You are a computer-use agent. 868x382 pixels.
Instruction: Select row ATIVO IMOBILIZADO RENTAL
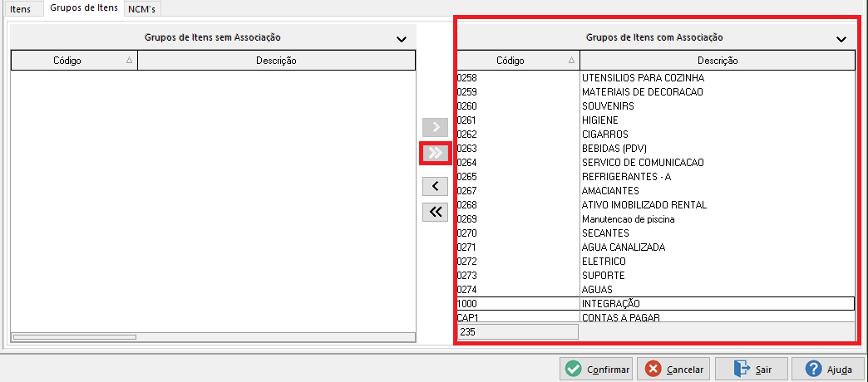pyautogui.click(x=655, y=204)
